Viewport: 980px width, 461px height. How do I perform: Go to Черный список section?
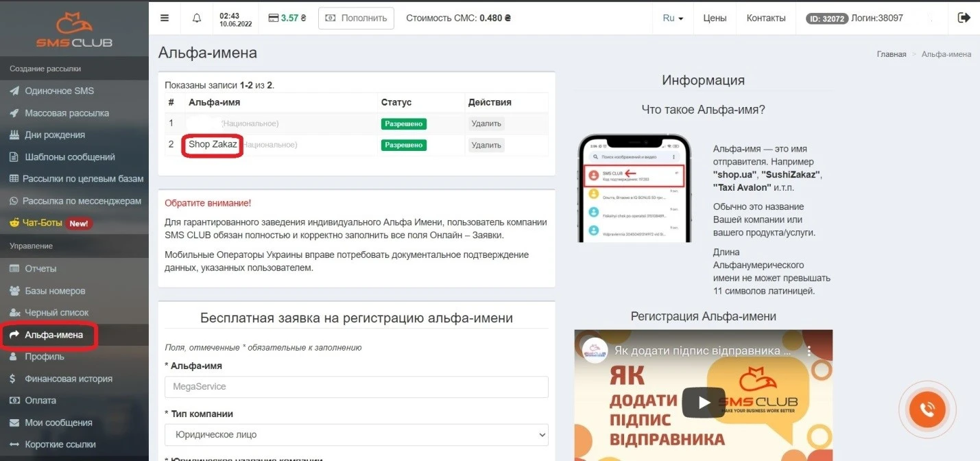(x=56, y=313)
